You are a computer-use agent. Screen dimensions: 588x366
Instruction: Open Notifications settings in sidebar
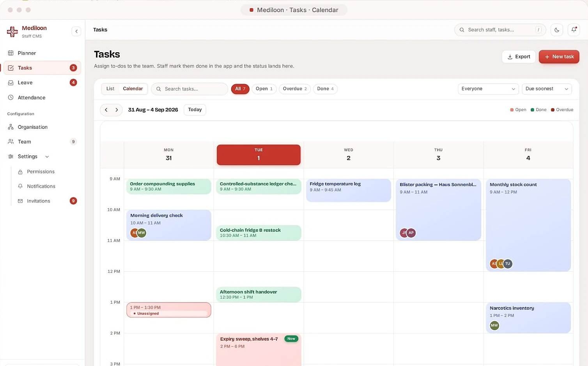pos(47,186)
